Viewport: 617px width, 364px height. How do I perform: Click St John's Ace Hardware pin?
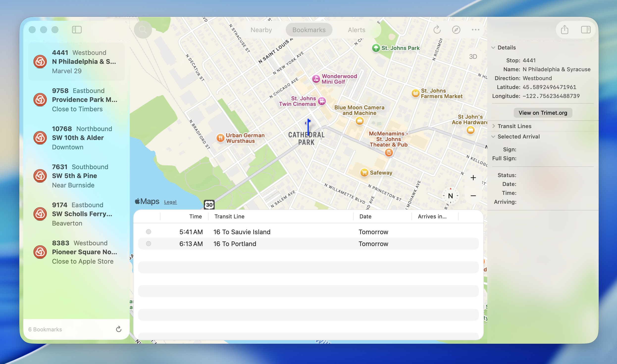470,130
